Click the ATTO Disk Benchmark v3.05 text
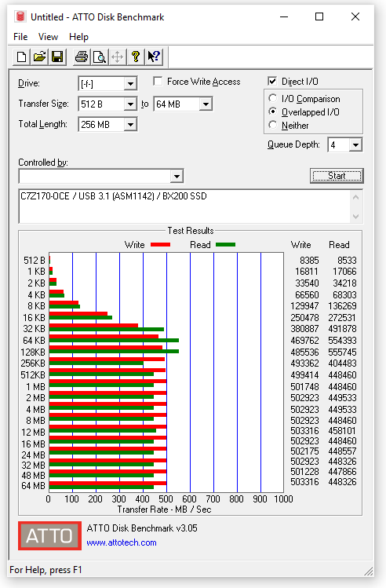 click(x=142, y=528)
